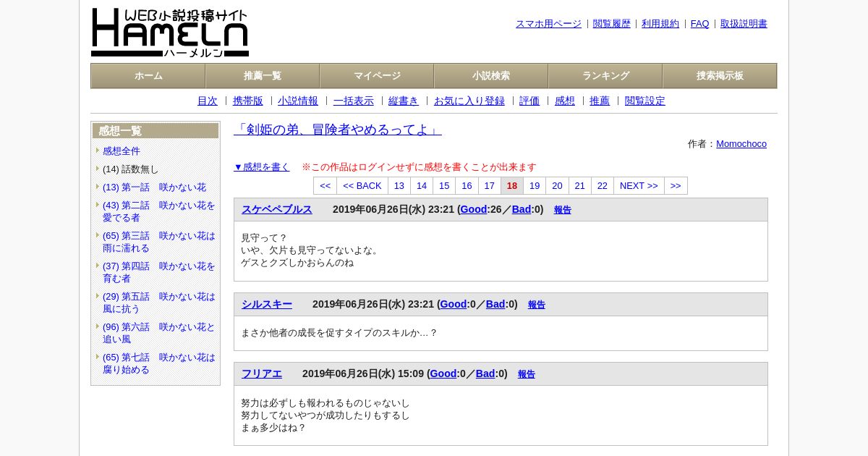
Task: Go to page 14
Action: click(x=422, y=185)
